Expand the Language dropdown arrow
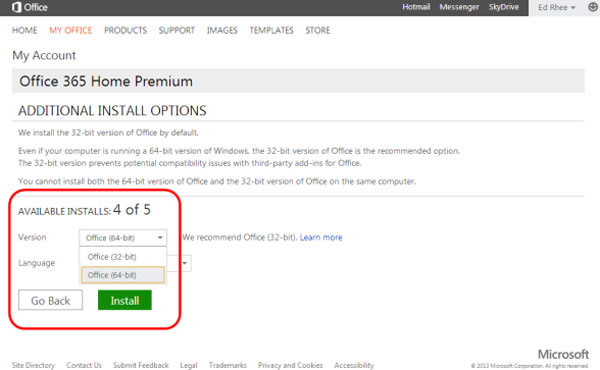 (x=184, y=263)
